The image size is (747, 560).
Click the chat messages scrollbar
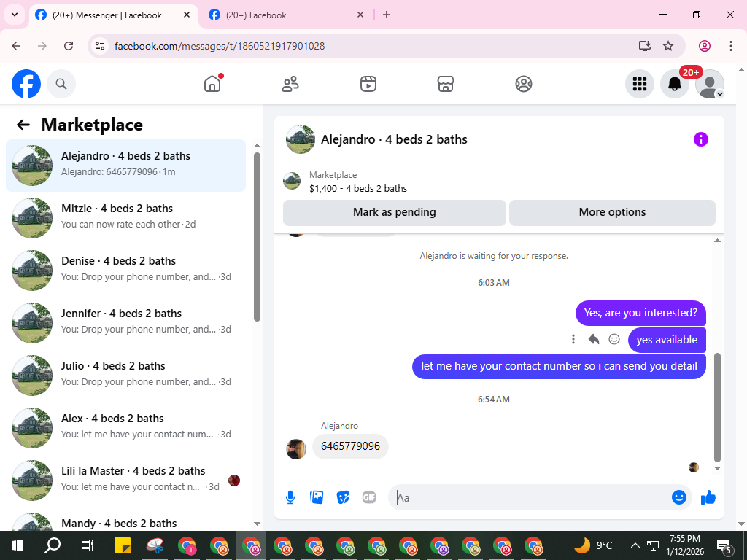(717, 408)
